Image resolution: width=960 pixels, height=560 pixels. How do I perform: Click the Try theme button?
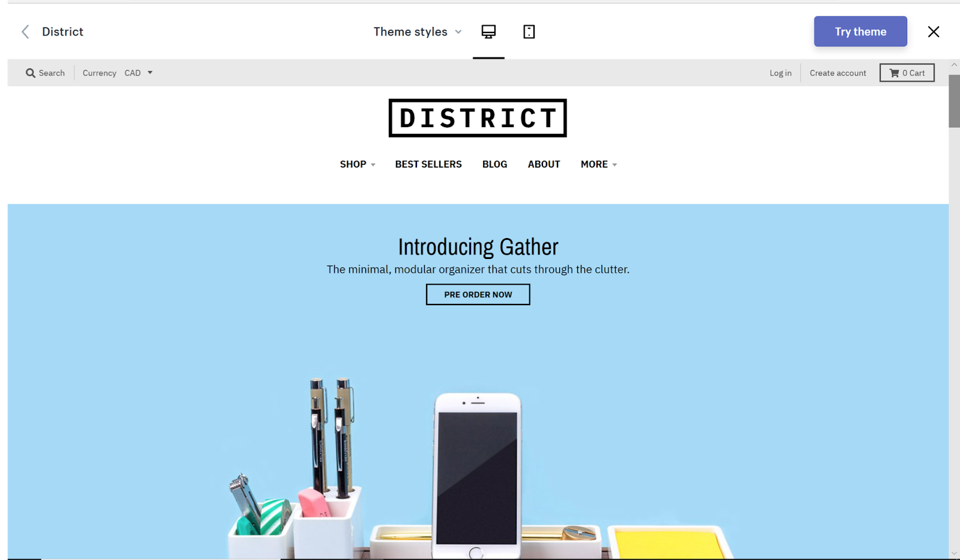860,31
